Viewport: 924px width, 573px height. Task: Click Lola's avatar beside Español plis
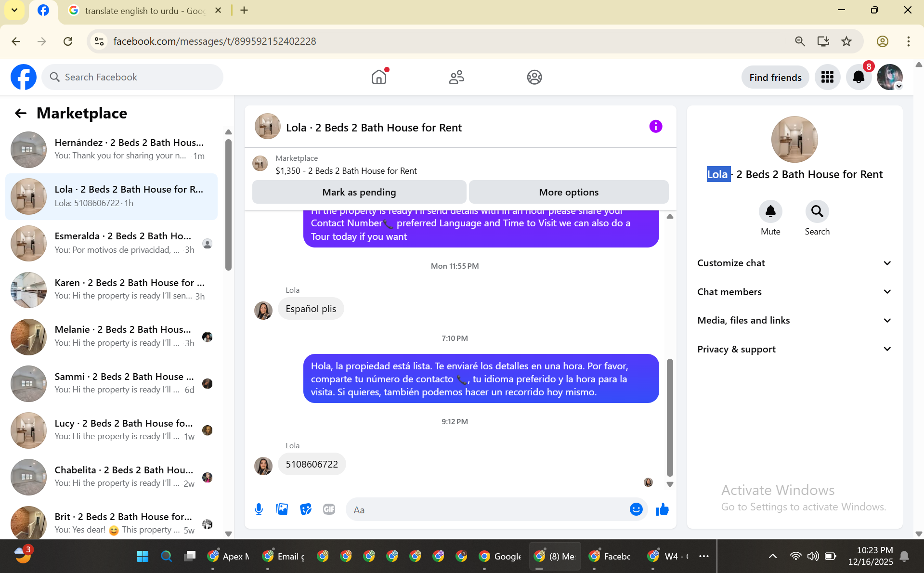[x=263, y=311]
